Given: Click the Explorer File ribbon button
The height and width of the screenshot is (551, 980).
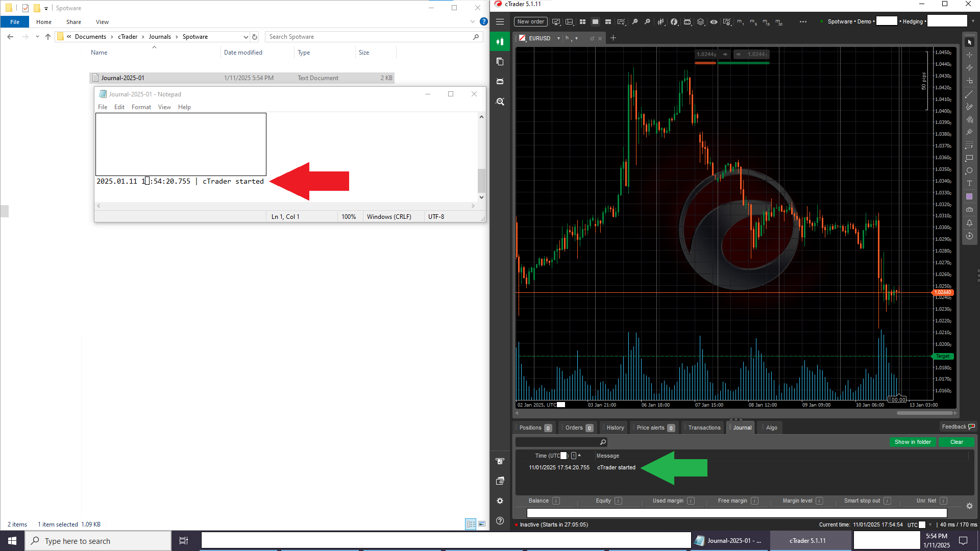Looking at the screenshot, I should [x=15, y=22].
